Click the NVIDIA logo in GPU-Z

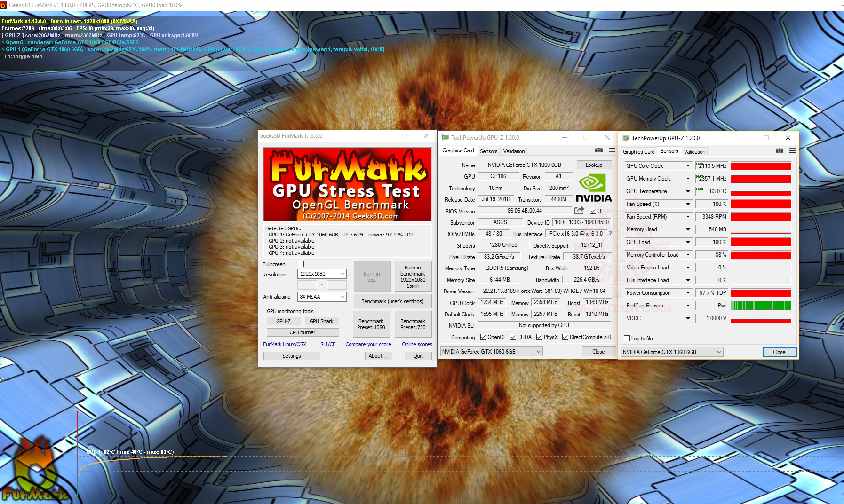click(x=594, y=188)
